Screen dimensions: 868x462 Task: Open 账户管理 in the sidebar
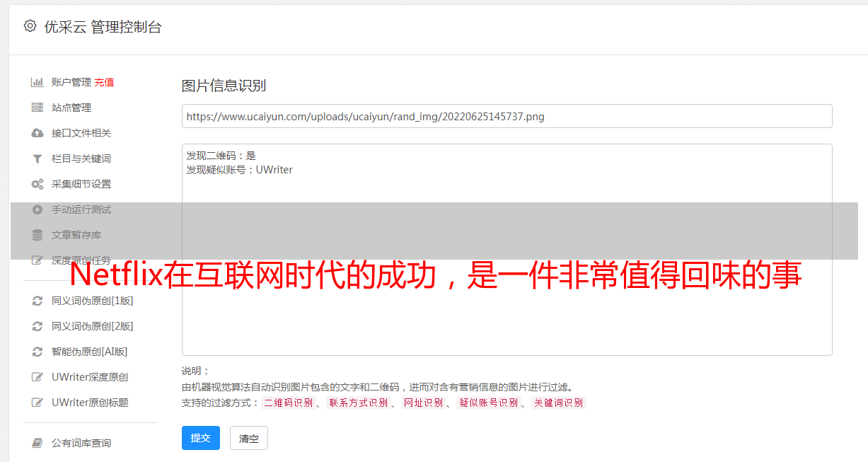coord(71,82)
